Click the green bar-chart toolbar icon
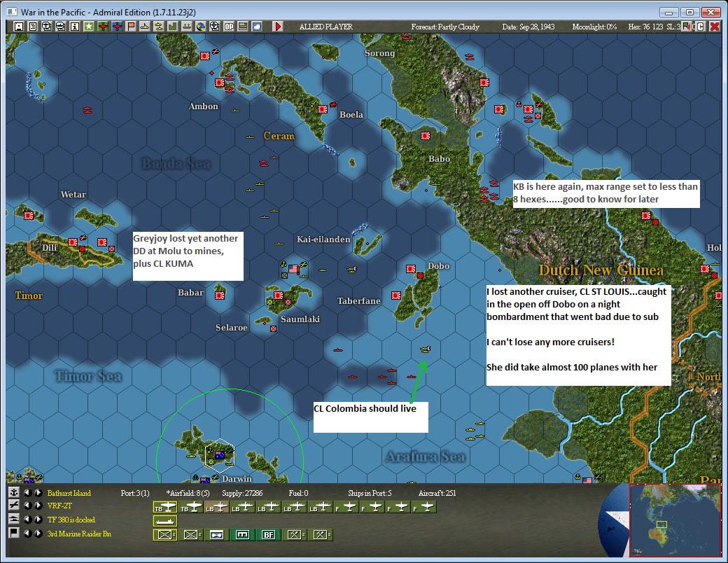Viewport: 728px width, 563px height. 172,27
